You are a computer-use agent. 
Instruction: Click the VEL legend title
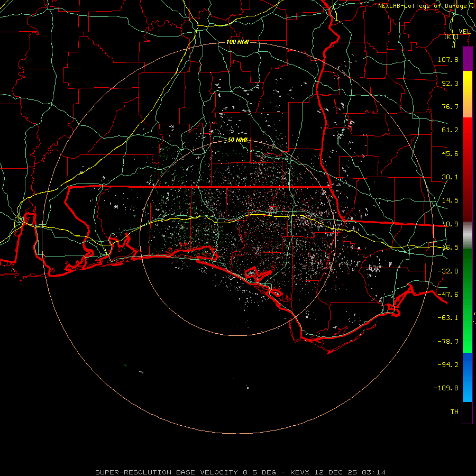pos(464,32)
